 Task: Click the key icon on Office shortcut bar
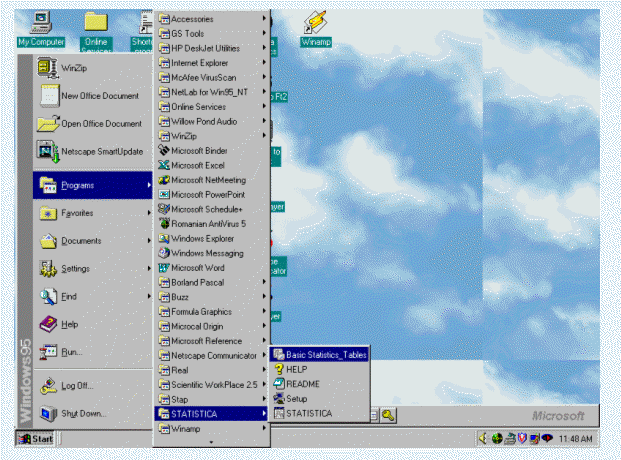[x=388, y=416]
